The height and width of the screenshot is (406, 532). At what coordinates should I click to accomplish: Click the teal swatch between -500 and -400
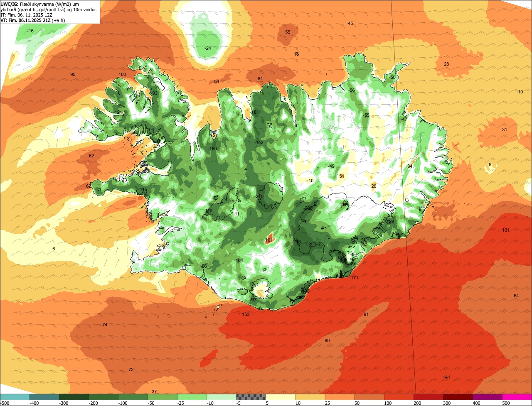[x=15, y=397]
